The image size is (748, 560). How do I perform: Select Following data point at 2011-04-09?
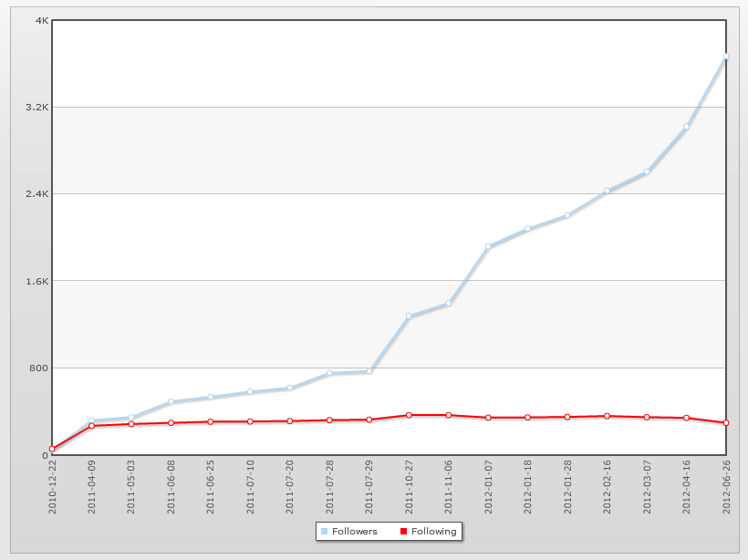pyautogui.click(x=91, y=426)
